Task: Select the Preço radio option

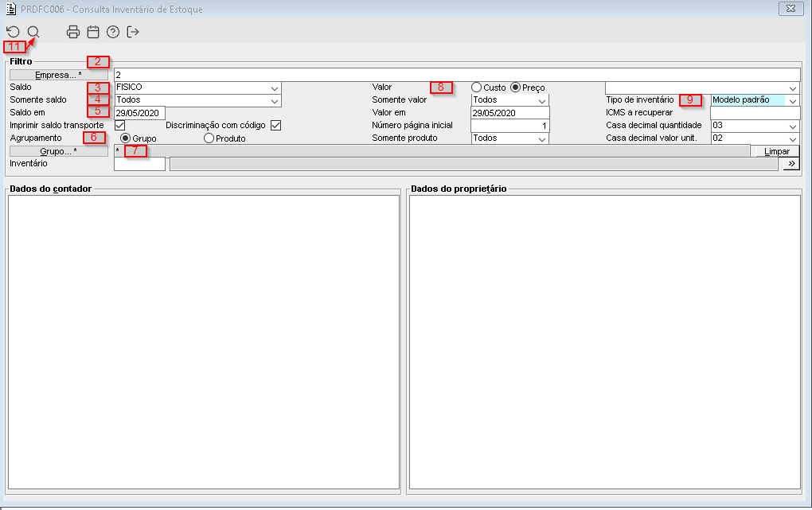Action: (x=515, y=88)
